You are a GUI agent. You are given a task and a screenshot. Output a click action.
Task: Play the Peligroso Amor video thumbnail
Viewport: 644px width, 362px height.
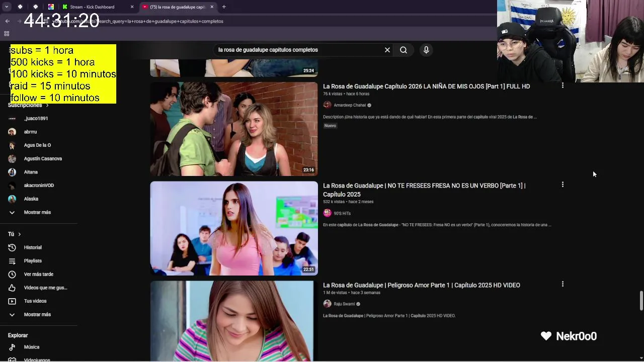[234, 321]
